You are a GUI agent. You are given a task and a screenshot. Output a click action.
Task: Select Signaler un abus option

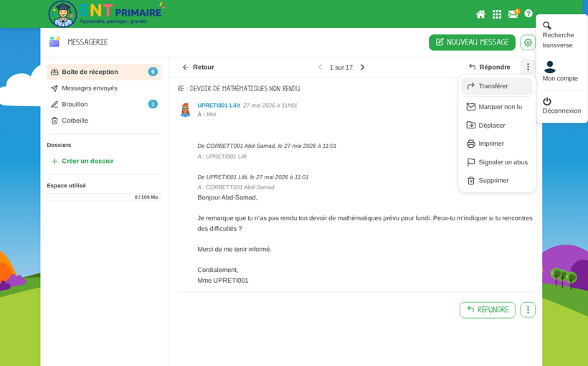497,162
